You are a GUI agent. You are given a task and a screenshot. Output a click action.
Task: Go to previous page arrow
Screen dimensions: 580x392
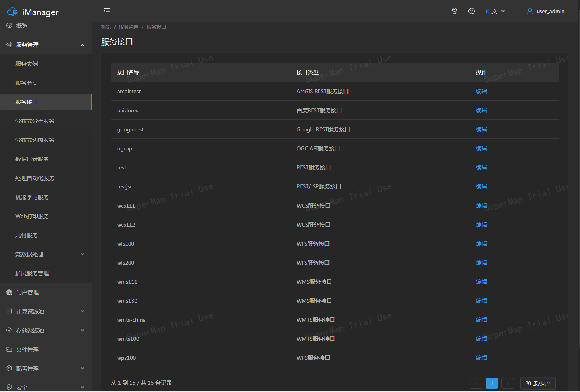point(476,383)
